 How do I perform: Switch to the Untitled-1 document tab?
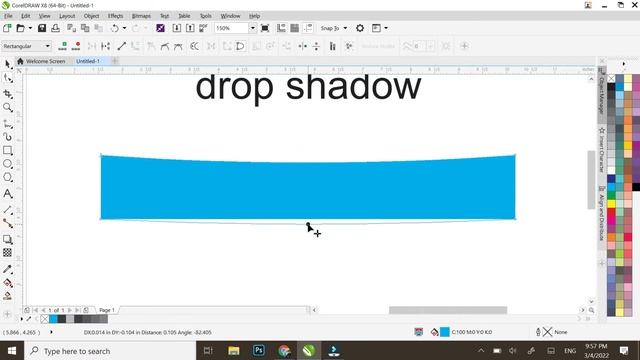88,61
